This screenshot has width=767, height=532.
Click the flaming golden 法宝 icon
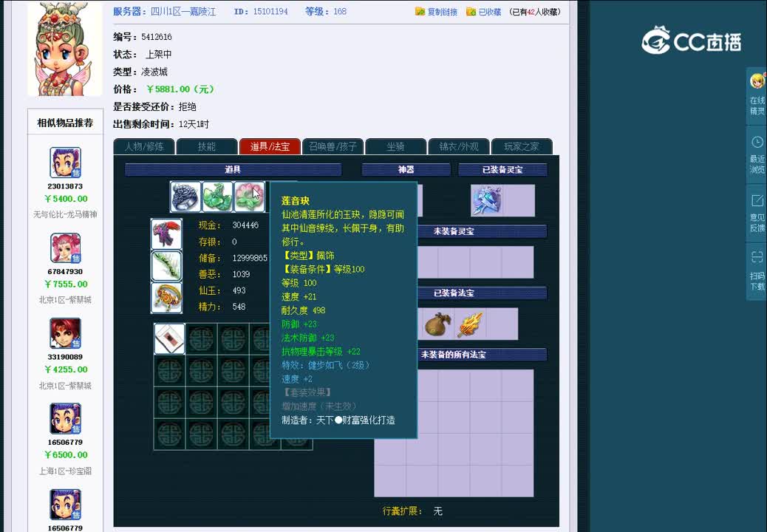pos(470,324)
